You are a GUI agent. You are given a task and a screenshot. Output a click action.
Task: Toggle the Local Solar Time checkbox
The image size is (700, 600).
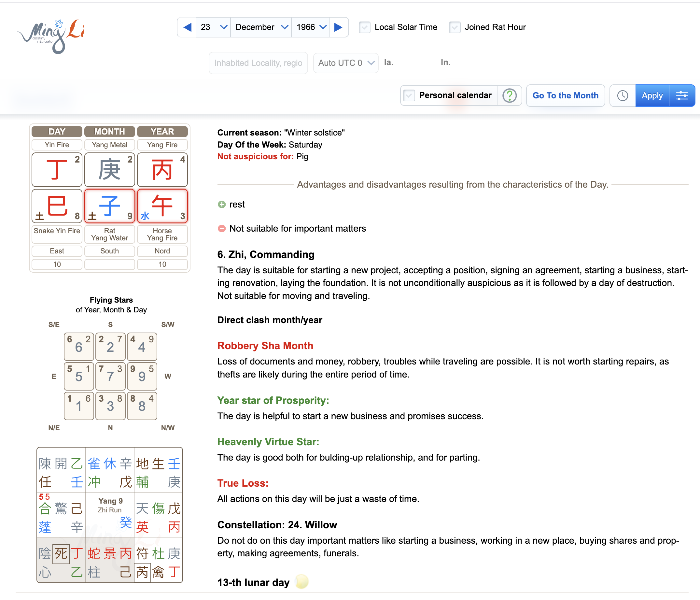pyautogui.click(x=364, y=27)
